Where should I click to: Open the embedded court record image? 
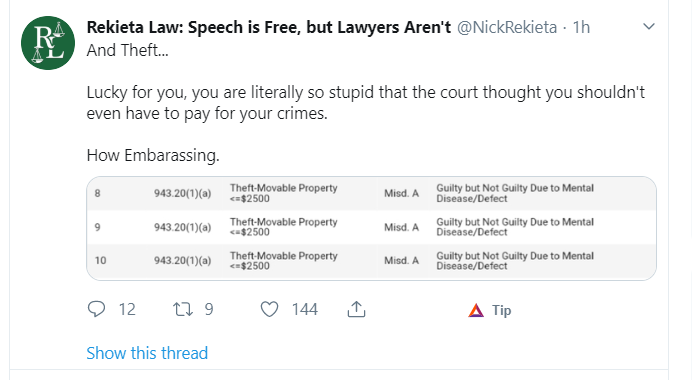(x=371, y=228)
